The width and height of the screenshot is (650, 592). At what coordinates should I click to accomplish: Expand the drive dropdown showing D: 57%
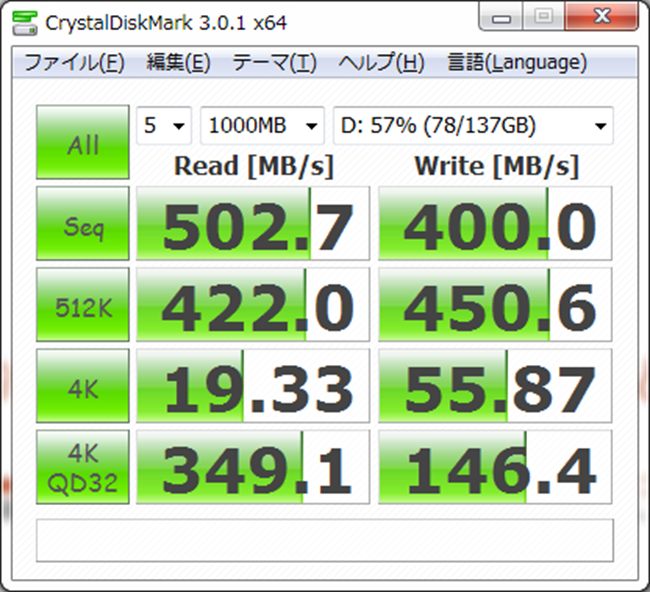tap(473, 126)
